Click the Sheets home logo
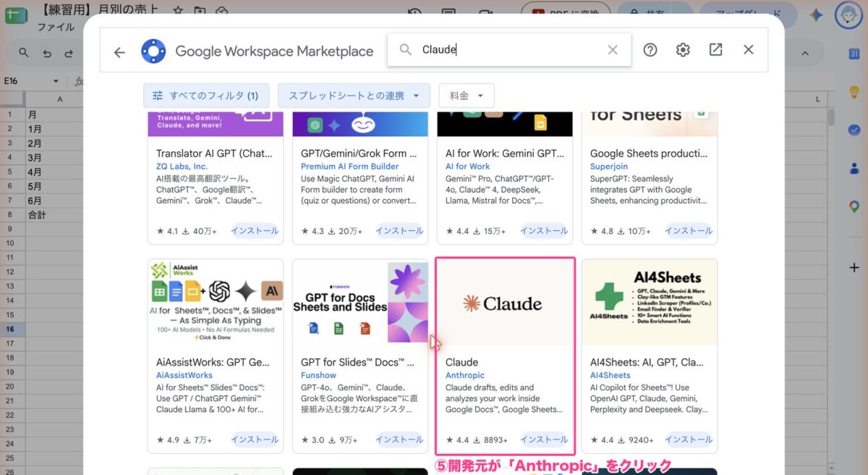The image size is (868, 475). [14, 14]
